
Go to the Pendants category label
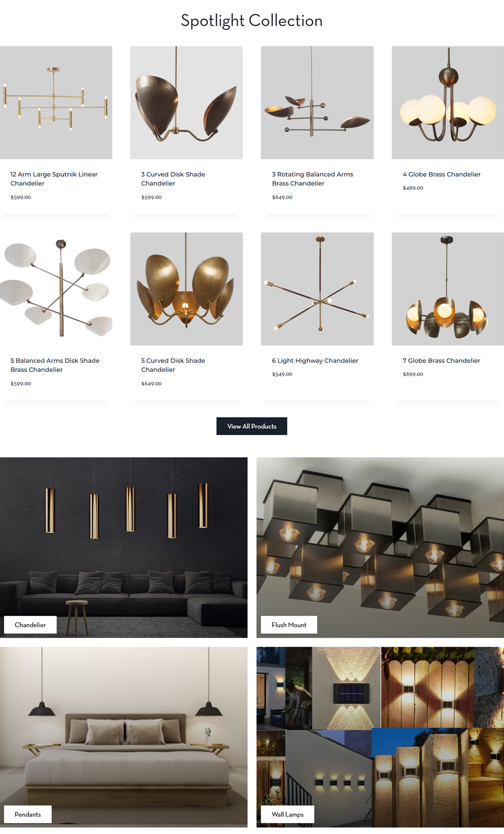coord(28,814)
